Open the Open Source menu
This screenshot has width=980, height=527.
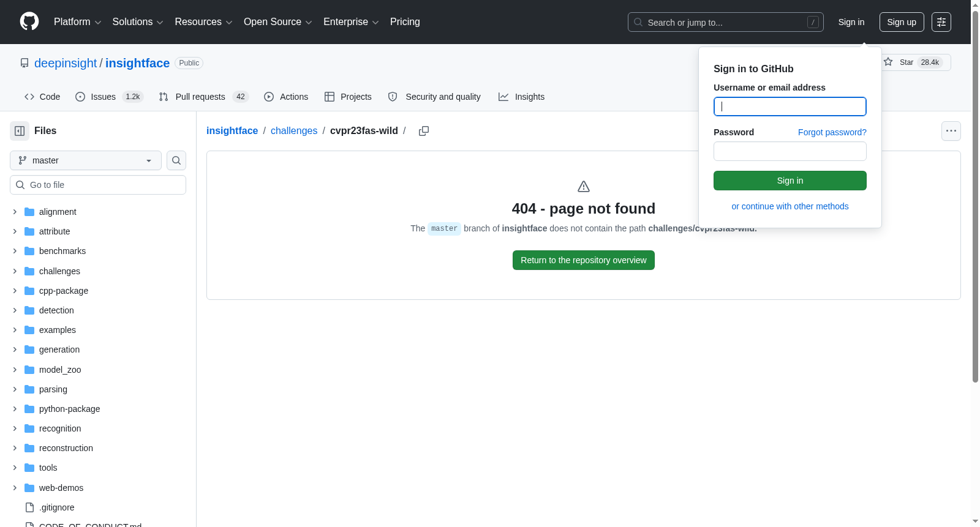[278, 22]
